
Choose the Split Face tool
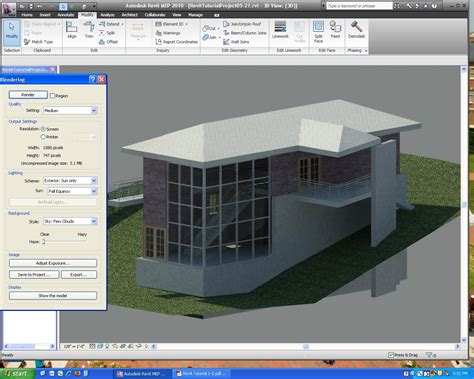(x=318, y=32)
